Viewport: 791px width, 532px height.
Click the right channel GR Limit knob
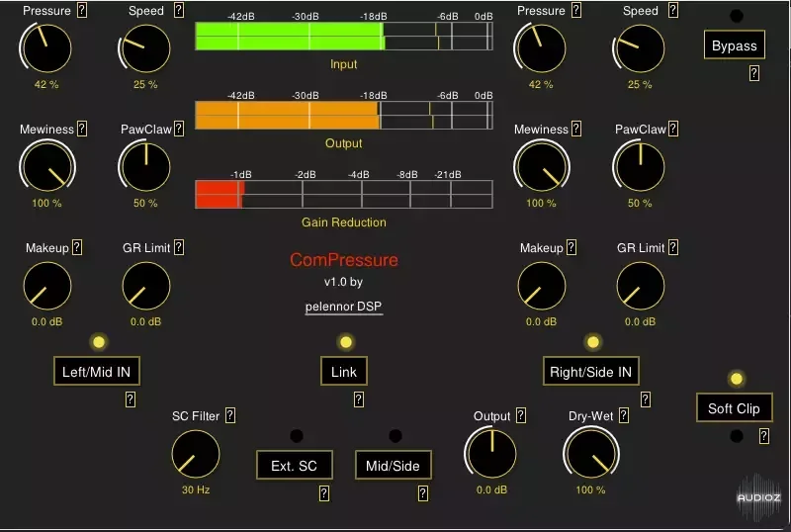[x=640, y=286]
